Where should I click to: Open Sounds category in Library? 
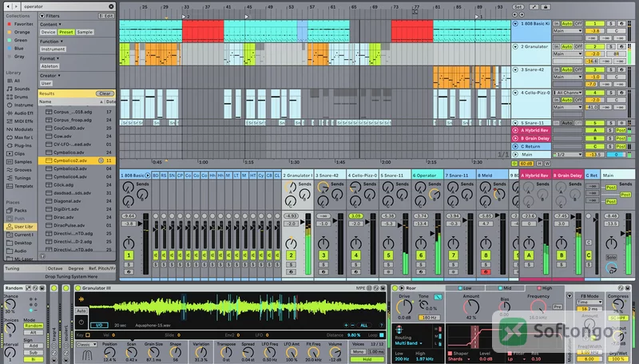(22, 89)
